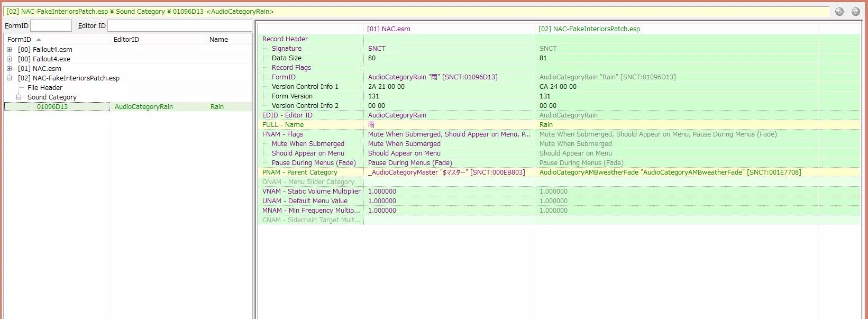The image size is (868, 319).
Task: Expand the [00] Fallout4.esm tree node
Action: click(x=9, y=50)
